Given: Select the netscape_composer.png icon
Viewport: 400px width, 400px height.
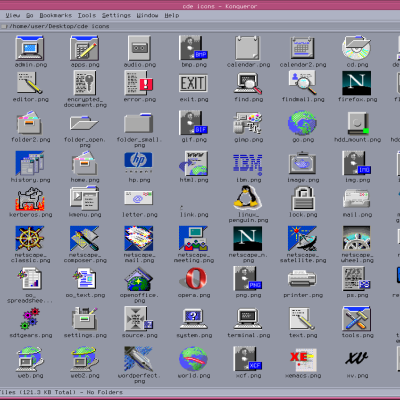Looking at the screenshot, I should pos(84,238).
